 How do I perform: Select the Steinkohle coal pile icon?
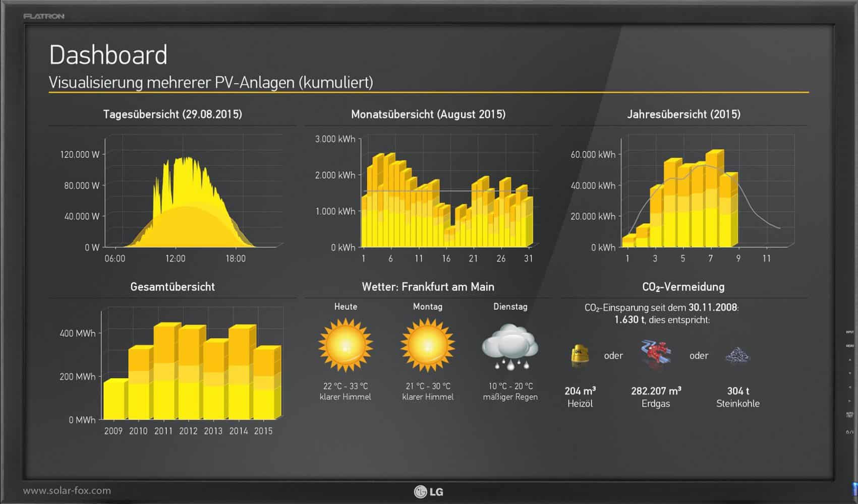pos(737,354)
